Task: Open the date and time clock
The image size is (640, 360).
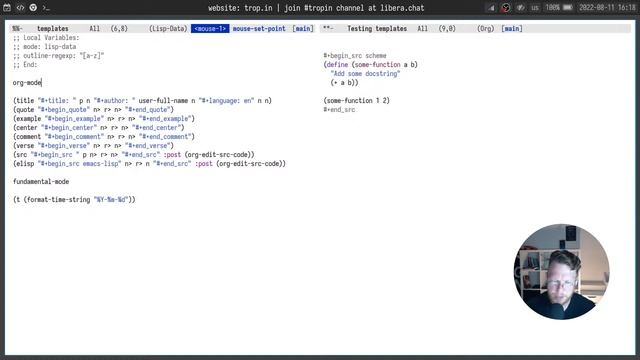Action: (607, 8)
